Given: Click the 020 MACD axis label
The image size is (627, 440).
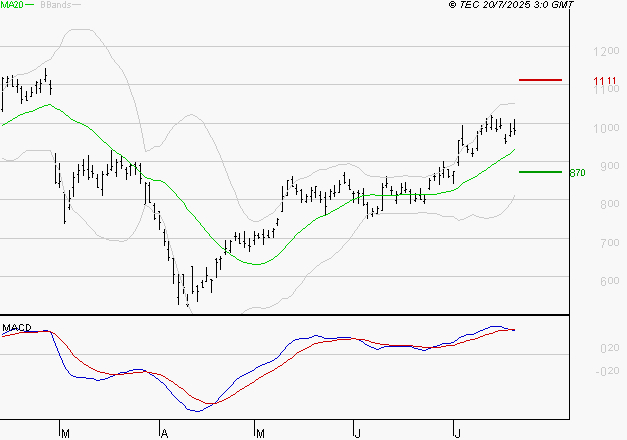Looking at the screenshot, I should (610, 348).
